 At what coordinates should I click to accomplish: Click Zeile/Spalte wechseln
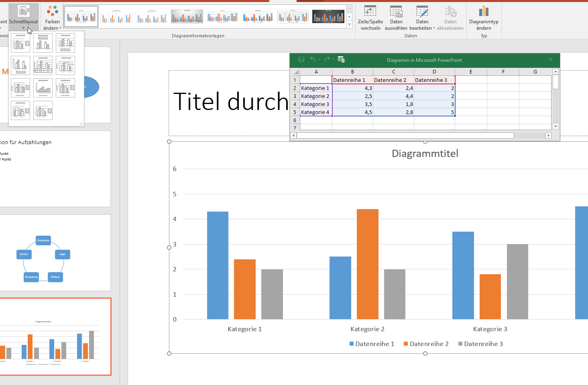coord(370,18)
